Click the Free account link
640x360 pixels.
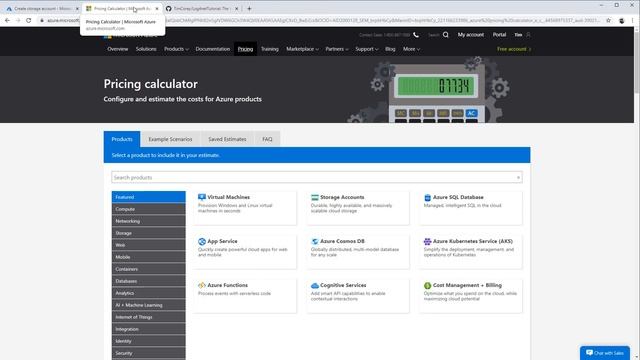514,49
